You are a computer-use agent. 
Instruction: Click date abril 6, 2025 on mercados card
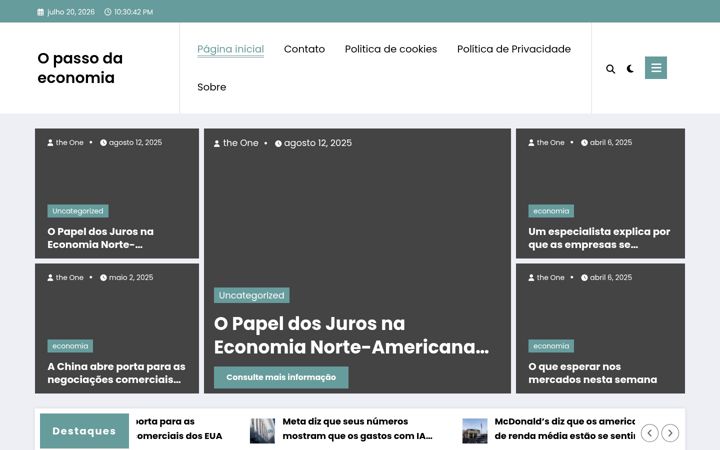[611, 277]
